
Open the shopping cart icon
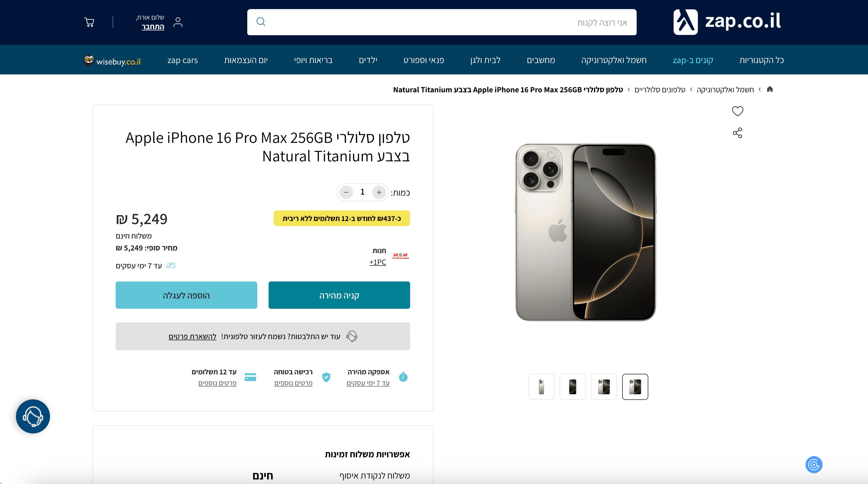(x=89, y=22)
